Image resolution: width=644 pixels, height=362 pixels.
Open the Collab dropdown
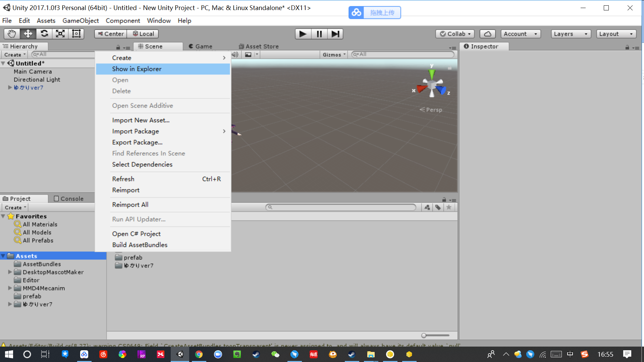pyautogui.click(x=455, y=34)
